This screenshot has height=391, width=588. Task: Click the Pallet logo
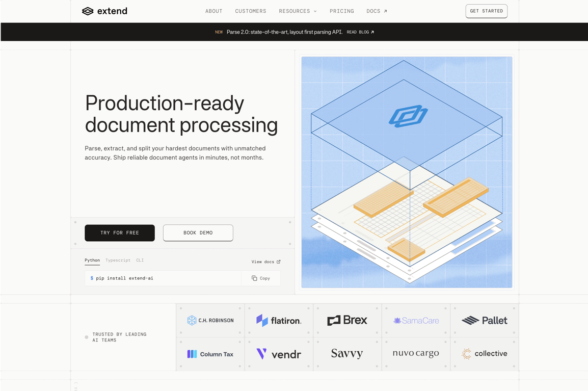(485, 321)
